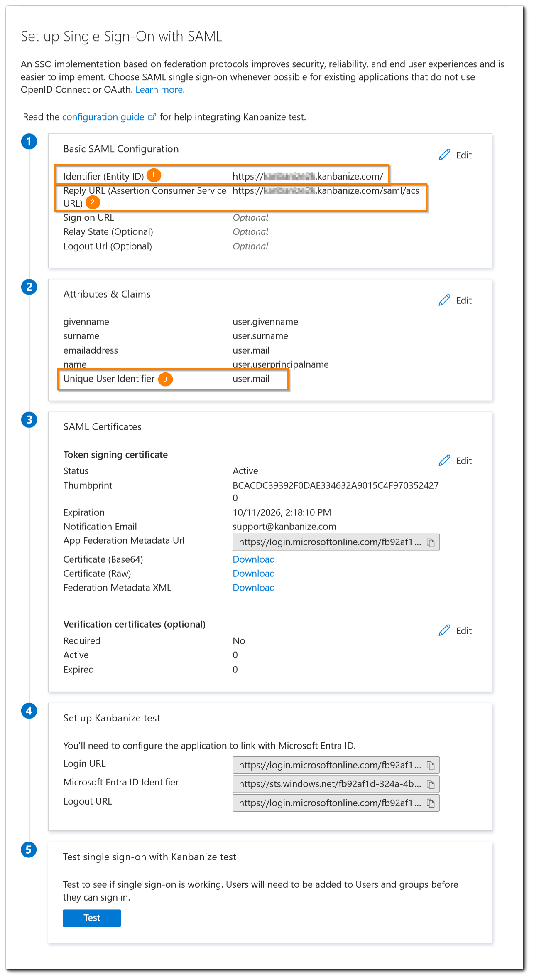This screenshot has width=534, height=980.
Task: Click the Logout Url (Optional) label
Action: [108, 246]
